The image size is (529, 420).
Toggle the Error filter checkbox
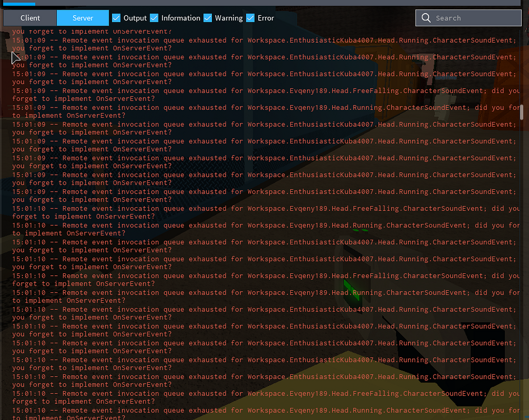[250, 18]
